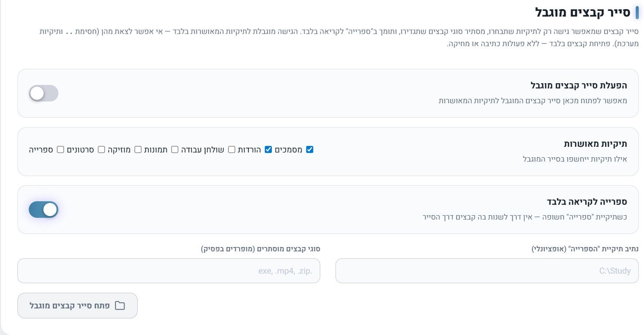The width and height of the screenshot is (644, 335).
Task: Click the סוגי קבצים מוסתרים field label
Action: (261, 249)
